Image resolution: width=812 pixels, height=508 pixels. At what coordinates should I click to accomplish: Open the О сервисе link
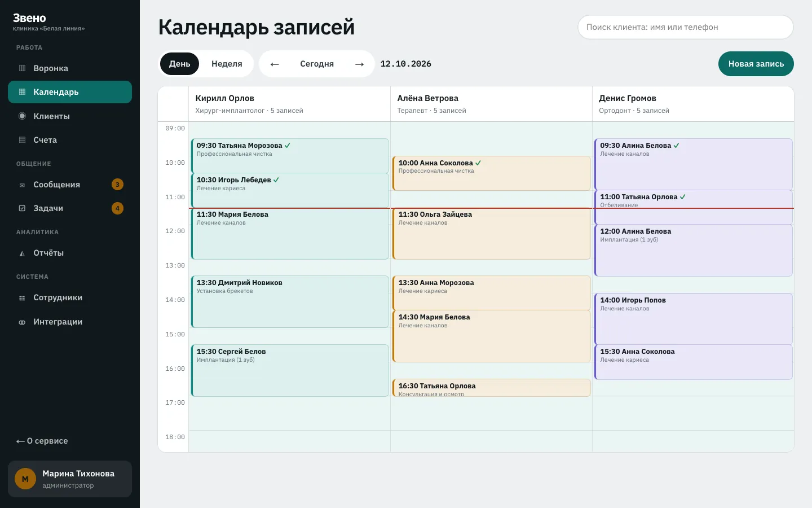coord(42,441)
